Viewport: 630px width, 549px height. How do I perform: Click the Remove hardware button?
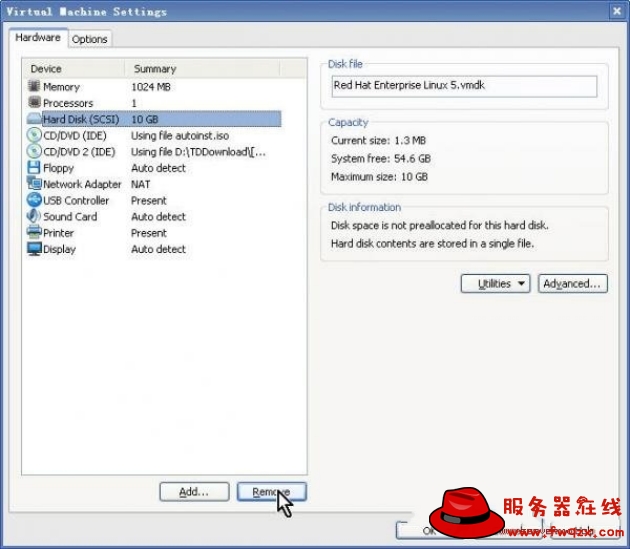point(272,492)
